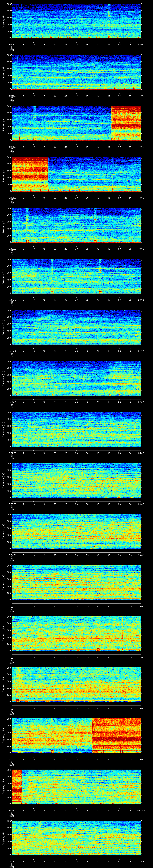
Task: Click the "1:00" end time label
Action: 141,861
